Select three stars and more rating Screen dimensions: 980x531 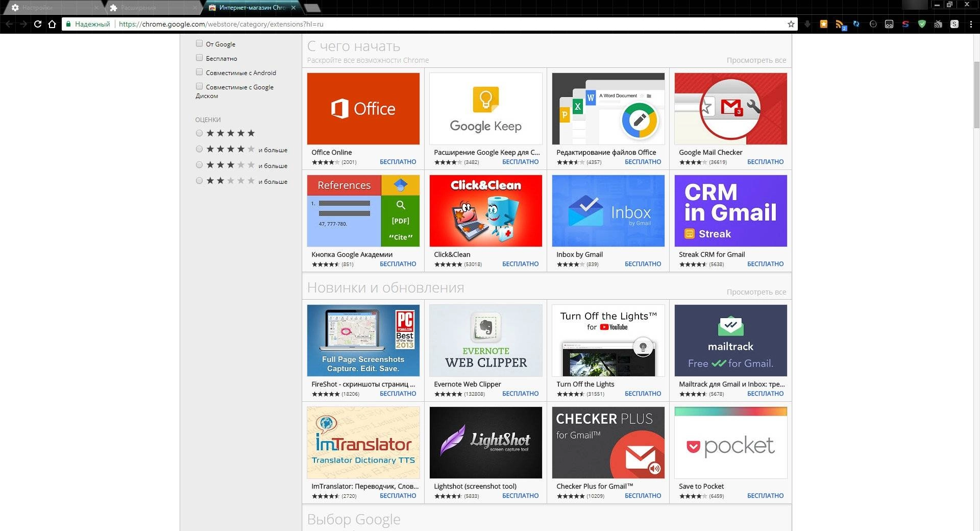199,165
